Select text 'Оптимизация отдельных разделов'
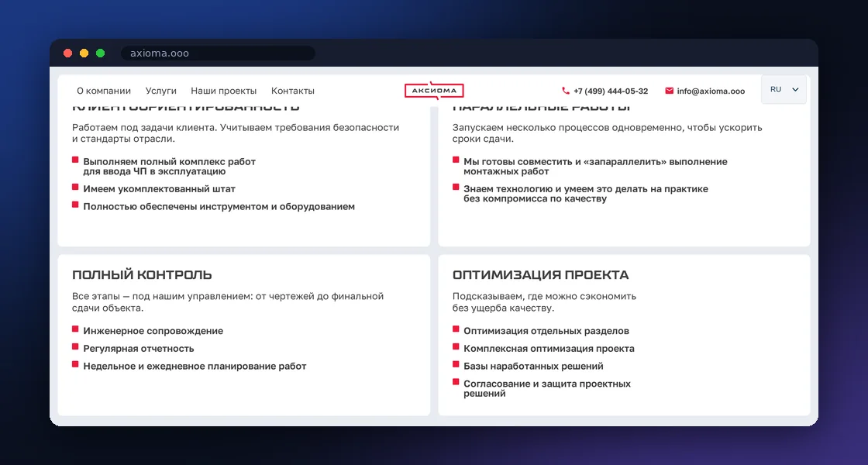The height and width of the screenshot is (465, 868). tap(546, 331)
